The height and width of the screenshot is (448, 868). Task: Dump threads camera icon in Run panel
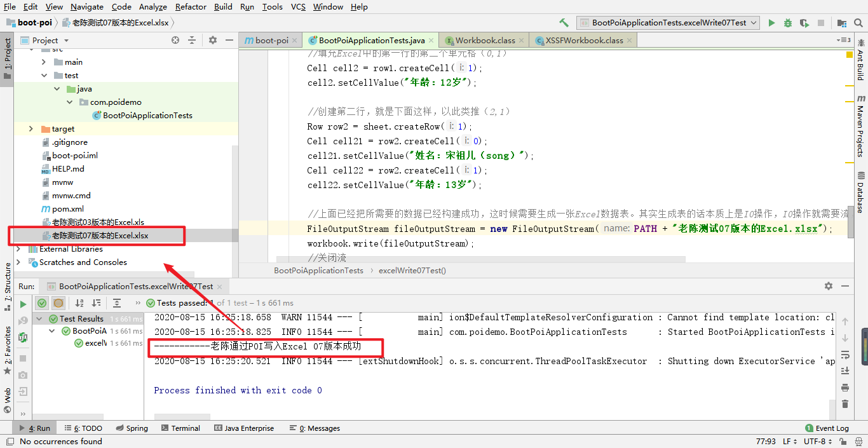pyautogui.click(x=24, y=376)
